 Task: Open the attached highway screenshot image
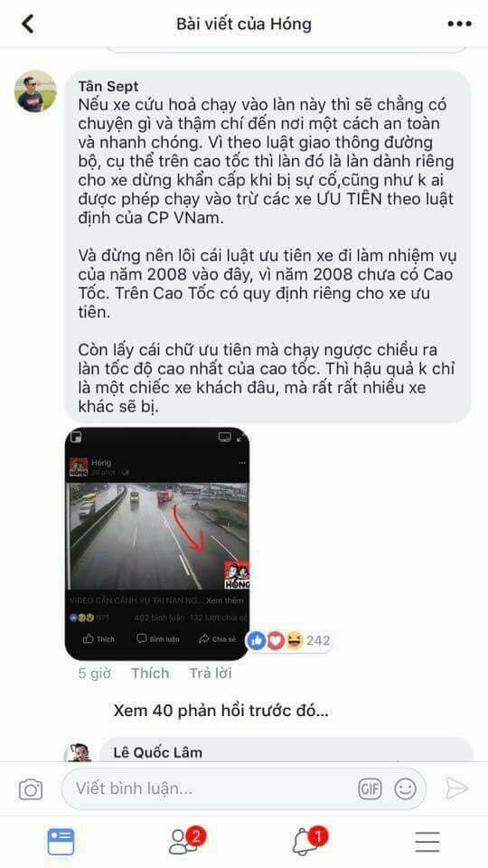point(157,544)
